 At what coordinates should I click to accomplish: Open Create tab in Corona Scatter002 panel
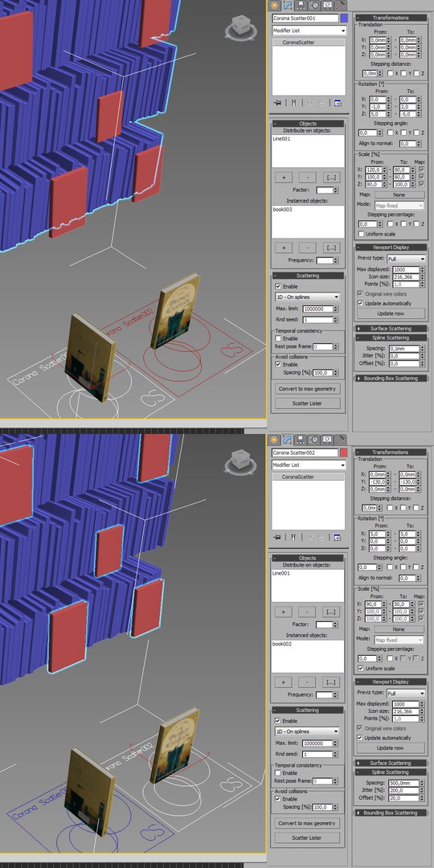click(x=275, y=440)
